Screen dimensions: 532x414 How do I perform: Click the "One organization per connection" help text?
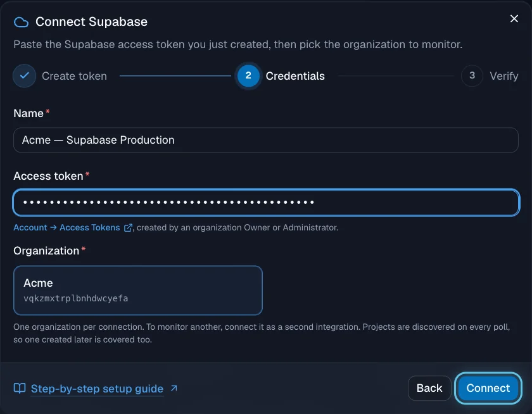(262, 333)
